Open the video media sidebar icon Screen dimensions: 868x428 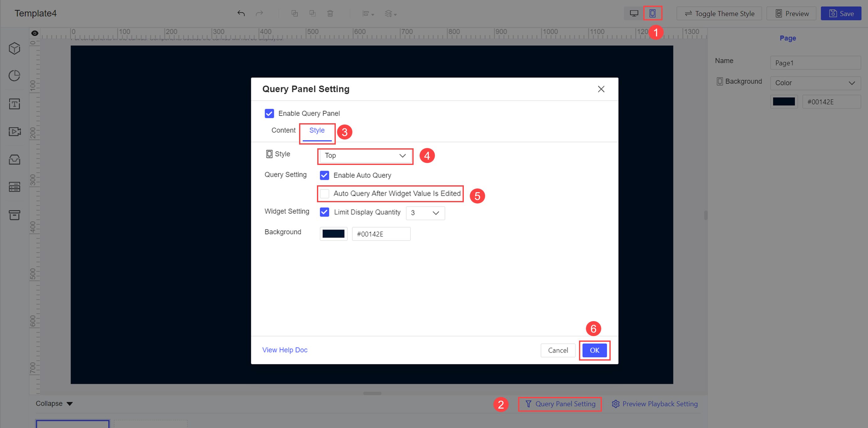tap(14, 131)
